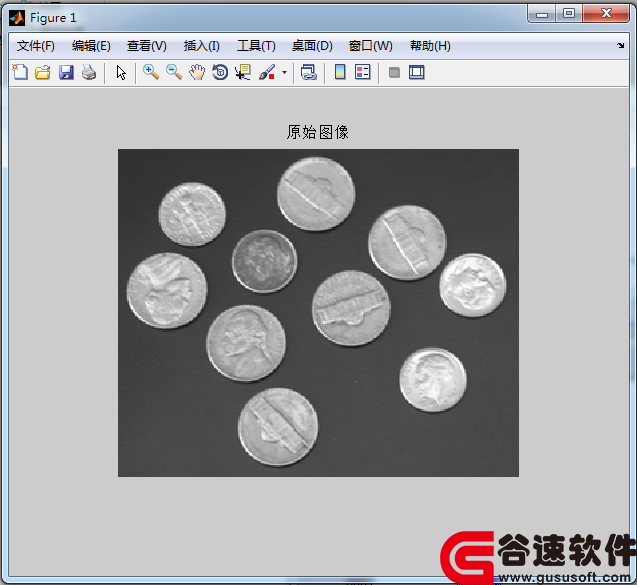Print the figure with the printer icon
The width and height of the screenshot is (637, 585).
tap(89, 72)
